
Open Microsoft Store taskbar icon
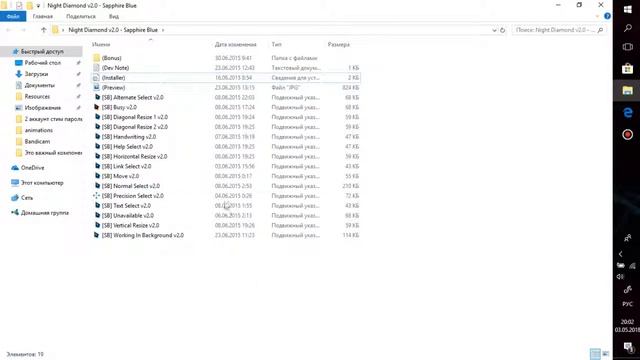point(627,69)
